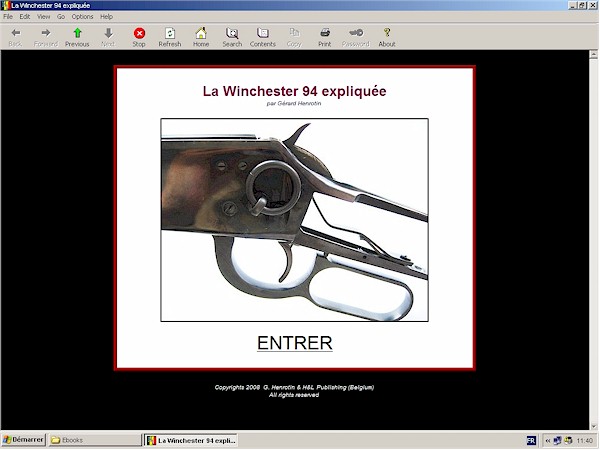This screenshot has width=600, height=450.
Task: Open the File menu
Action: 8,16
